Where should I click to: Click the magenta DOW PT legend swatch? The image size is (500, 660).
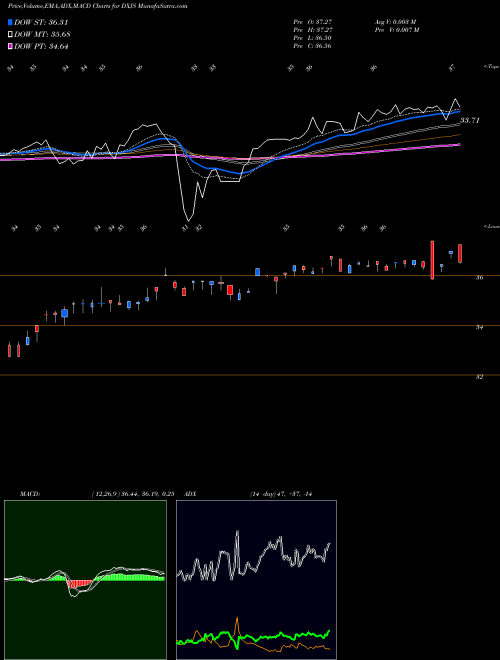pos(11,46)
